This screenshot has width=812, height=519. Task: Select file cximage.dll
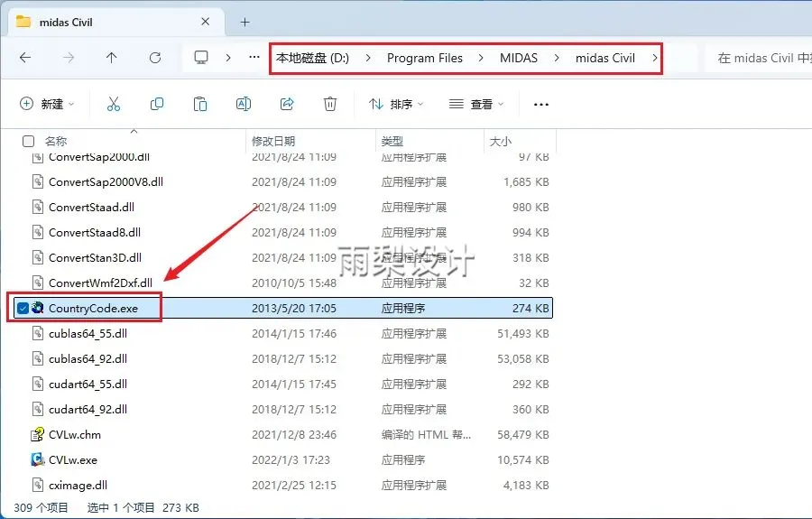click(x=78, y=486)
